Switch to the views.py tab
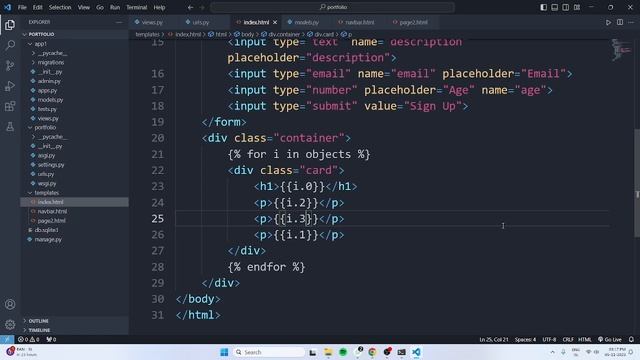 [152, 22]
